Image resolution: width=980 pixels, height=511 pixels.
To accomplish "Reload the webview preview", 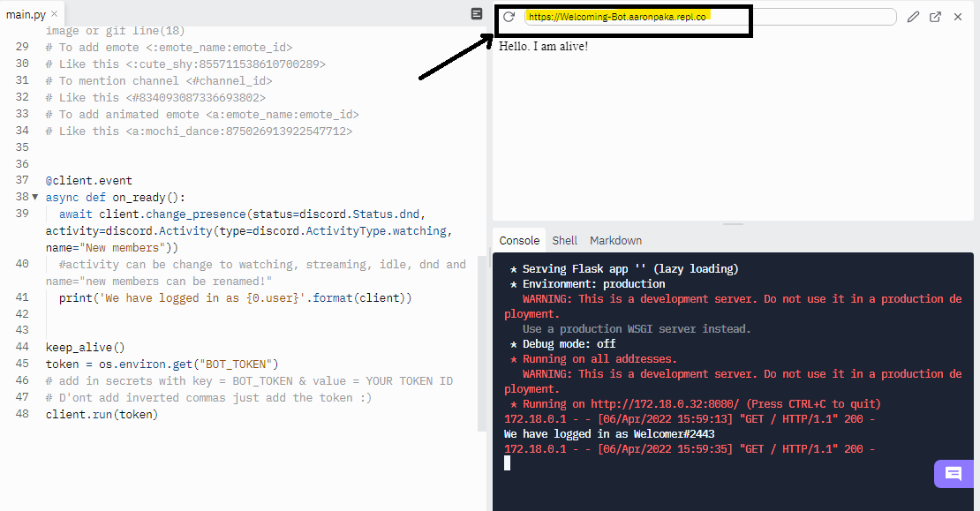I will click(x=509, y=17).
